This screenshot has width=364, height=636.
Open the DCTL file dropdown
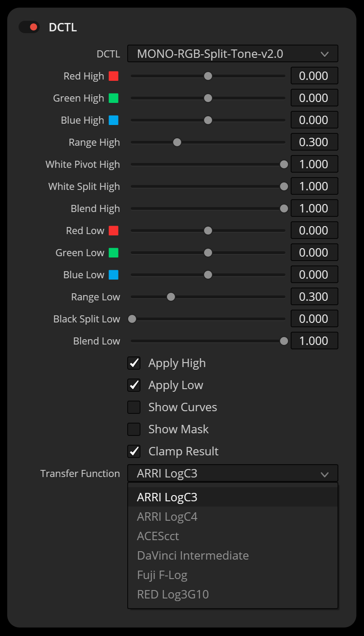click(232, 54)
